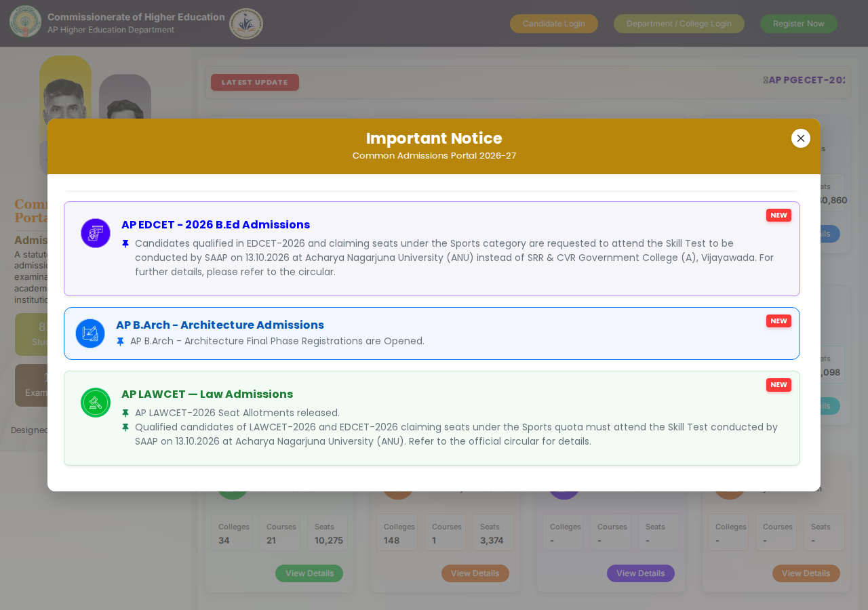The width and height of the screenshot is (868, 610).
Task: Click the circular Higher Education council logo
Action: [246, 24]
